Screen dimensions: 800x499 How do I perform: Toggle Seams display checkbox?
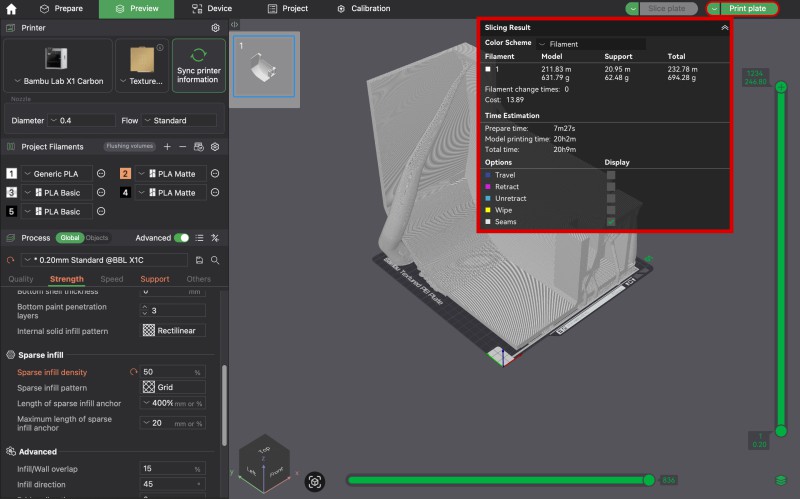[x=611, y=222]
